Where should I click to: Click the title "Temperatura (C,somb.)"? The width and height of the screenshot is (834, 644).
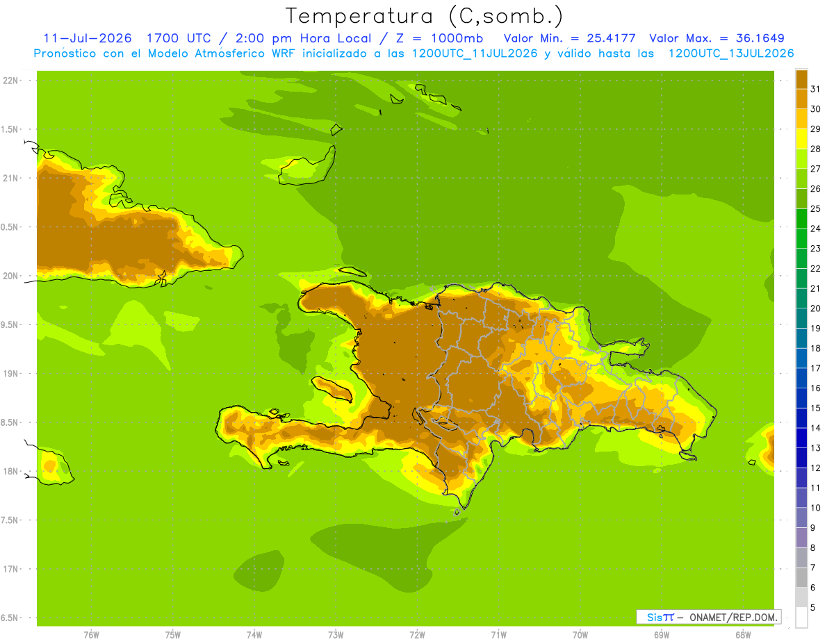point(424,15)
